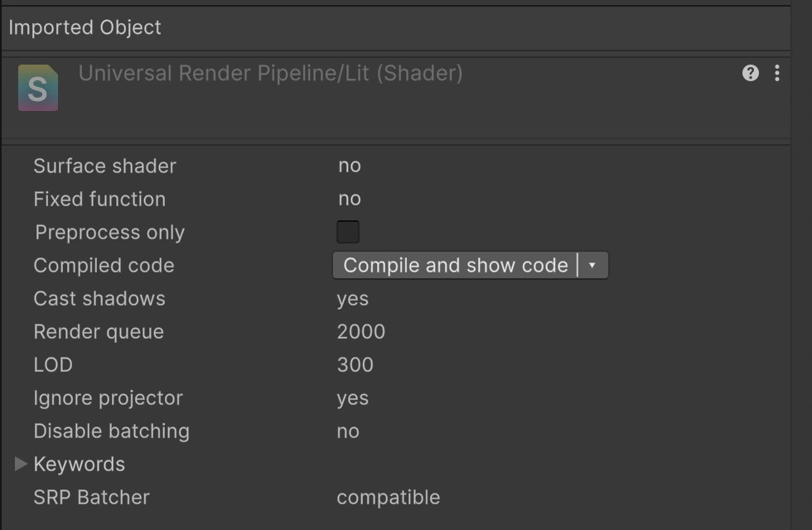This screenshot has height=530, width=812.
Task: Select the Ignore projector label
Action: click(x=108, y=398)
